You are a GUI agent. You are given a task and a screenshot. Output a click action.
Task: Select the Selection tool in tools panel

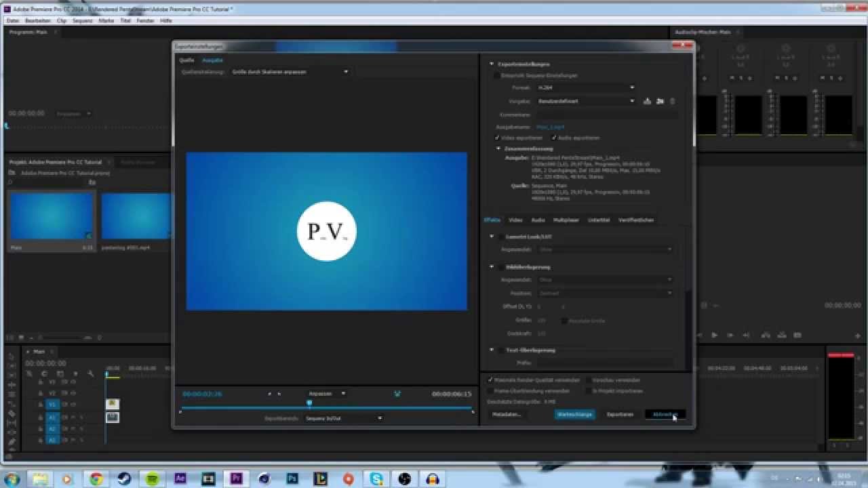12,357
